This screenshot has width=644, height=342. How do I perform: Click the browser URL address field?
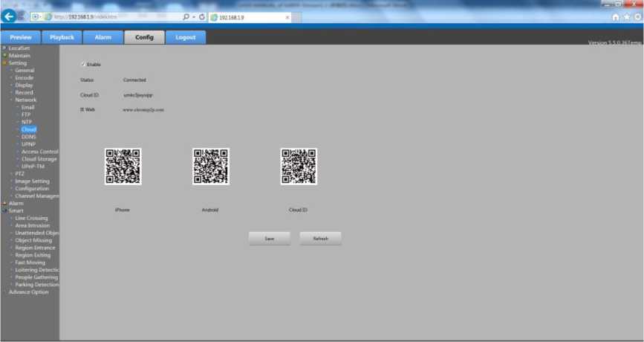click(x=111, y=16)
